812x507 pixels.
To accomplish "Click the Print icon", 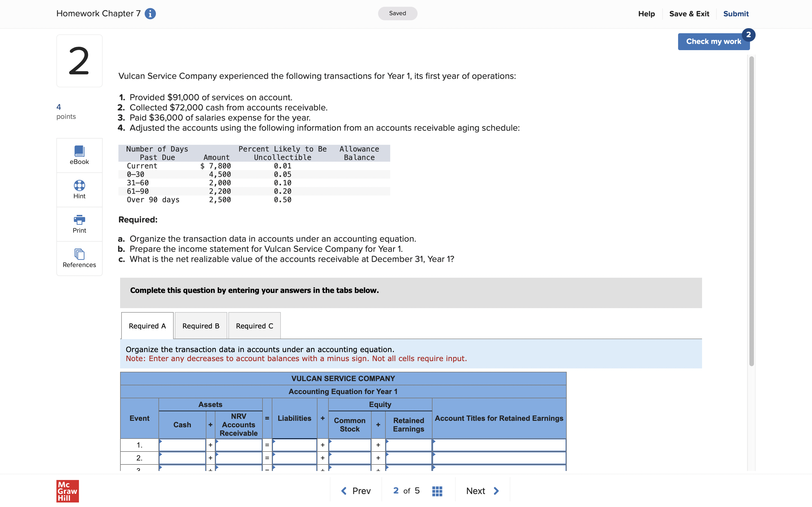I will (x=79, y=224).
